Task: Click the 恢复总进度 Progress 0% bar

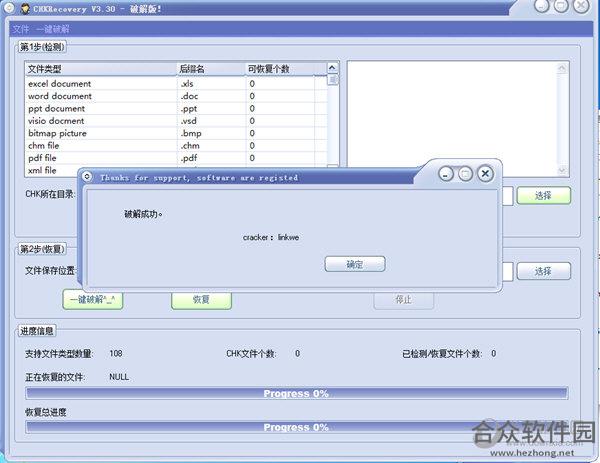Action: click(x=297, y=427)
